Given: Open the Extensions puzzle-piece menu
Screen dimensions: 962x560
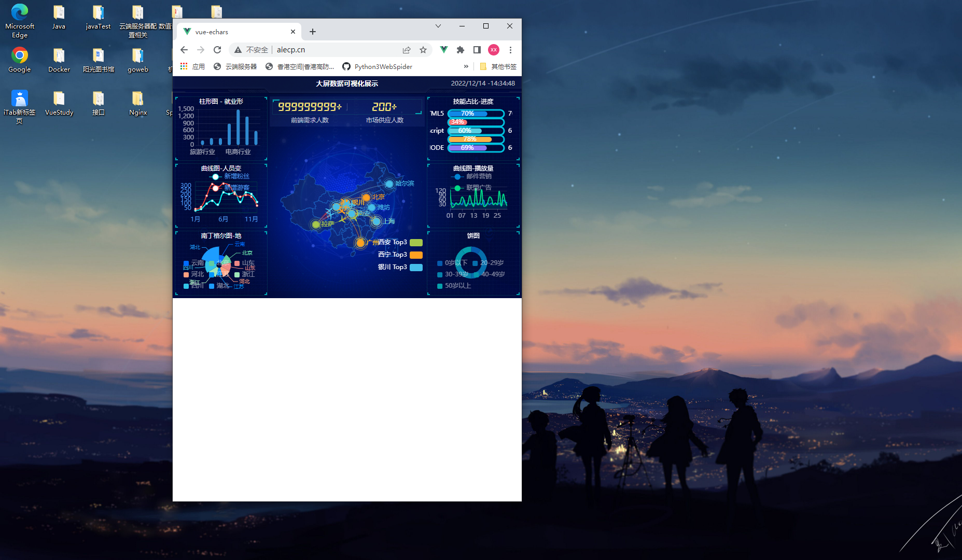Looking at the screenshot, I should point(461,50).
